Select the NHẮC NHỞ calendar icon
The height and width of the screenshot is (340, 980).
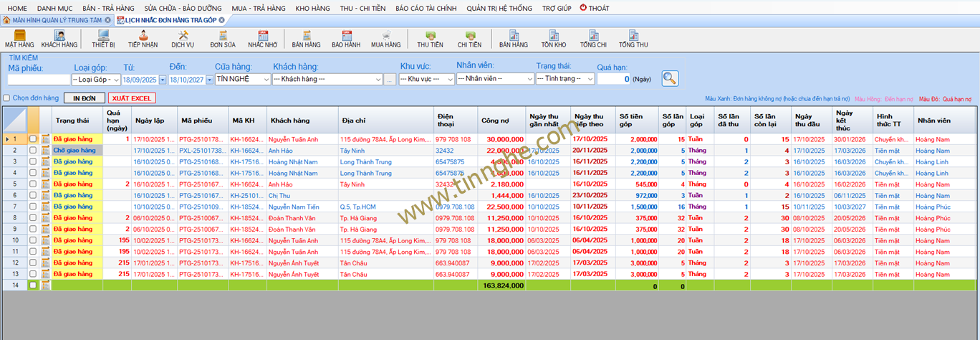tap(262, 38)
